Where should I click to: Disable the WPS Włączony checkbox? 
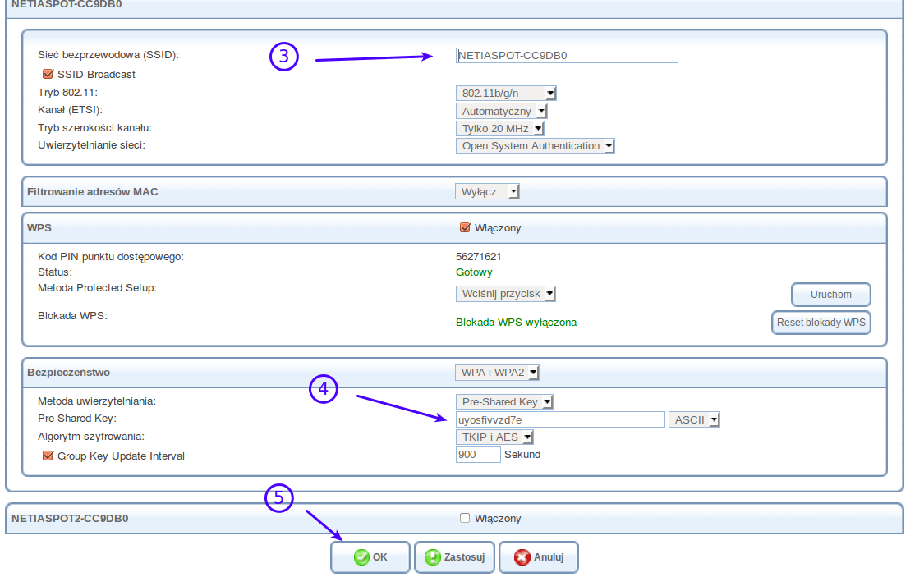coord(465,227)
